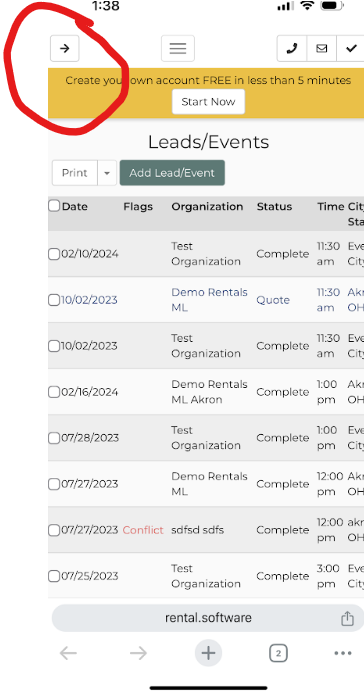Check the 02/10/2024 row checkbox

[x=54, y=254]
